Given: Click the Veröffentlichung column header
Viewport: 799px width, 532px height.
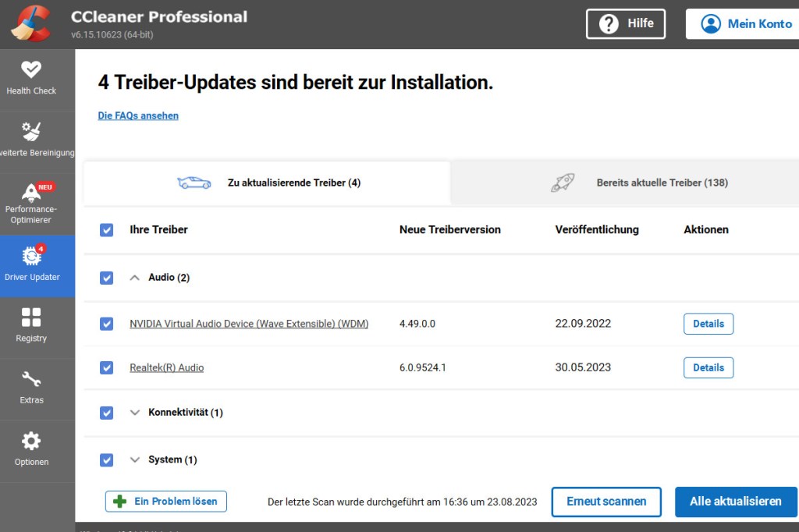Looking at the screenshot, I should [x=597, y=230].
